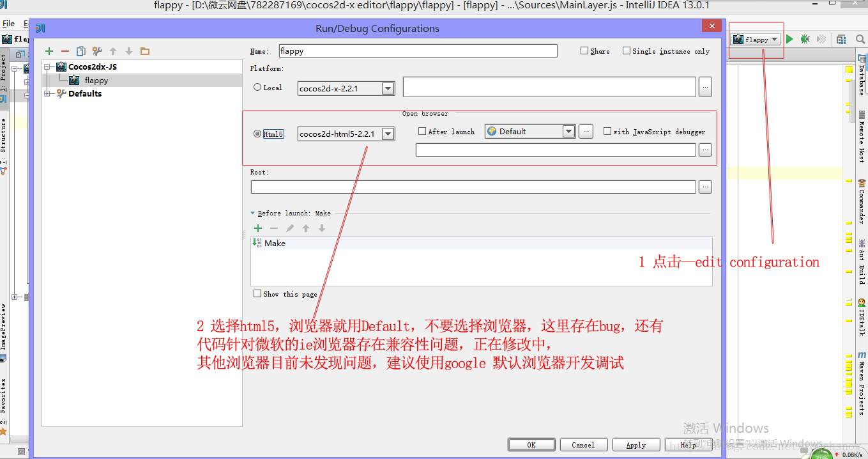This screenshot has height=459, width=868.
Task: Collapse Before launch section triangle
Action: pyautogui.click(x=253, y=213)
